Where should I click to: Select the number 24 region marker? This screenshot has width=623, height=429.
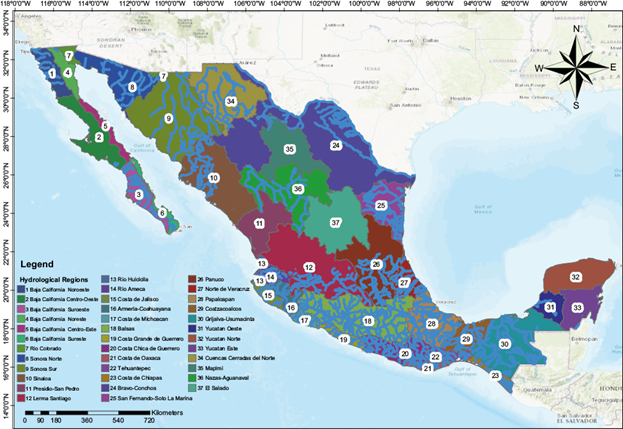pos(336,146)
